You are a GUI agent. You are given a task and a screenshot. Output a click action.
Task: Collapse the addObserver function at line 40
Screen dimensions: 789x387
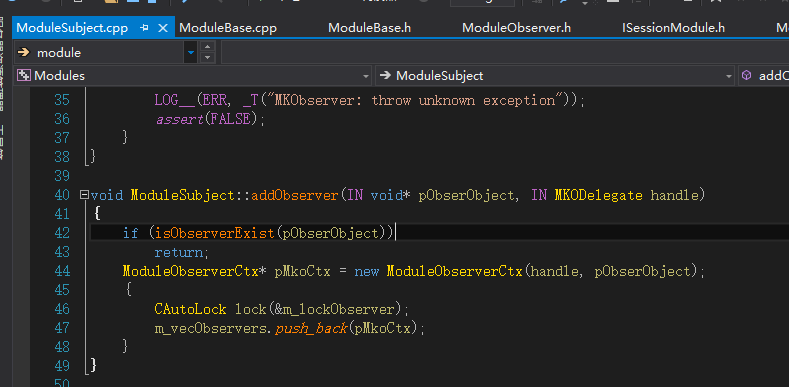pos(85,195)
